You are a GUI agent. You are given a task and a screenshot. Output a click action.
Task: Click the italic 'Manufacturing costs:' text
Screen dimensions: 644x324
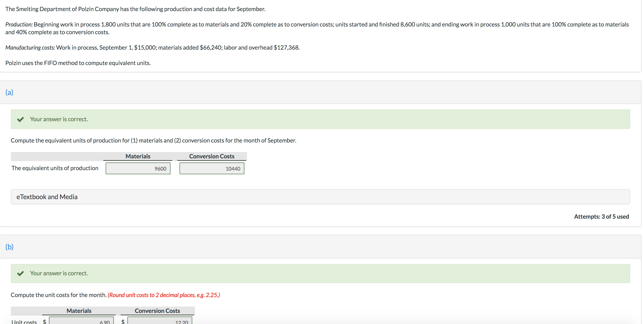click(30, 47)
